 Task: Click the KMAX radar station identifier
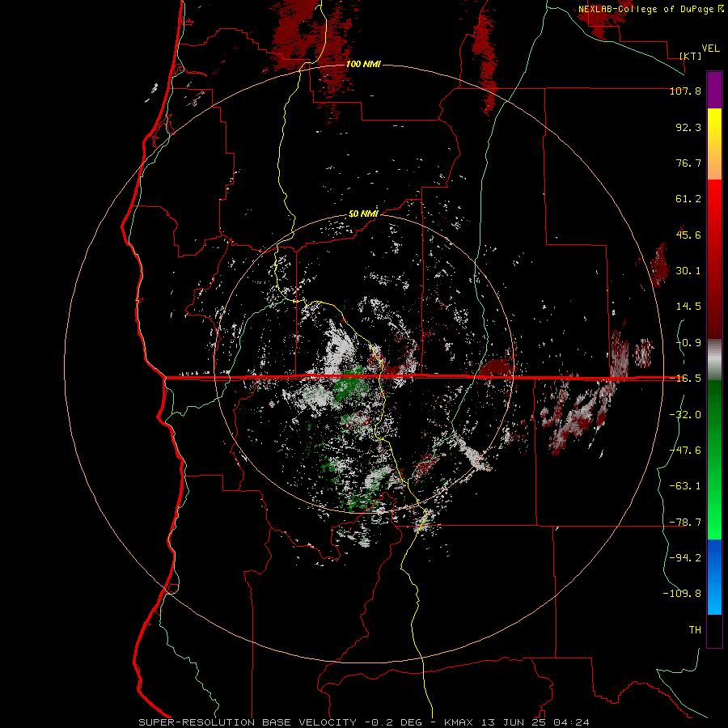[x=459, y=722]
